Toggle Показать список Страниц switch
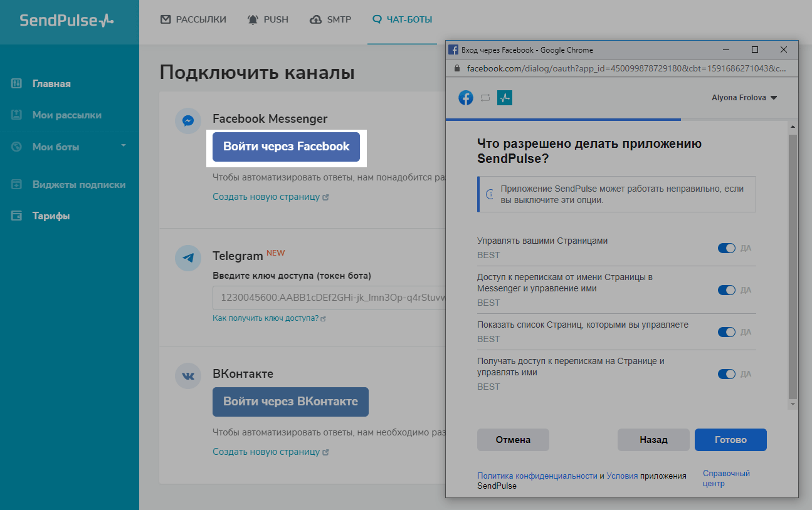 [x=726, y=332]
